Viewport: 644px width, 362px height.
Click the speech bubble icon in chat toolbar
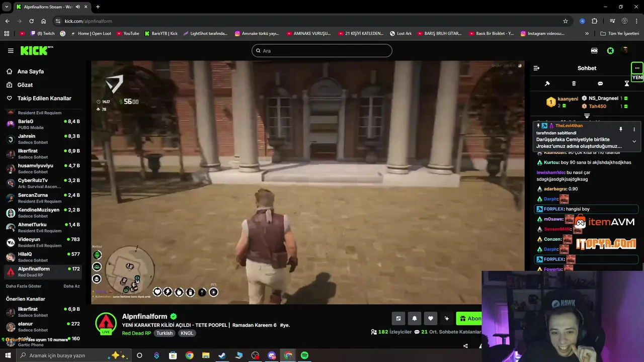tap(600, 83)
